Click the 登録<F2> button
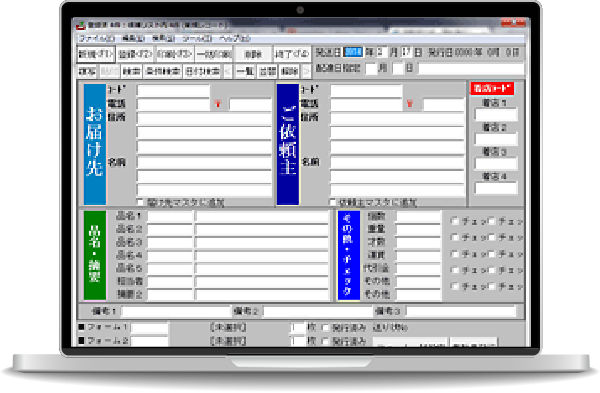The height and width of the screenshot is (393, 600). [135, 54]
